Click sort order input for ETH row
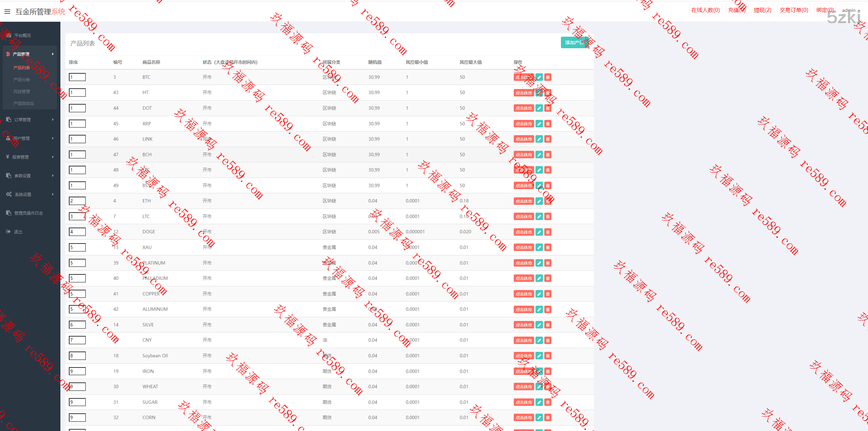 coord(77,201)
